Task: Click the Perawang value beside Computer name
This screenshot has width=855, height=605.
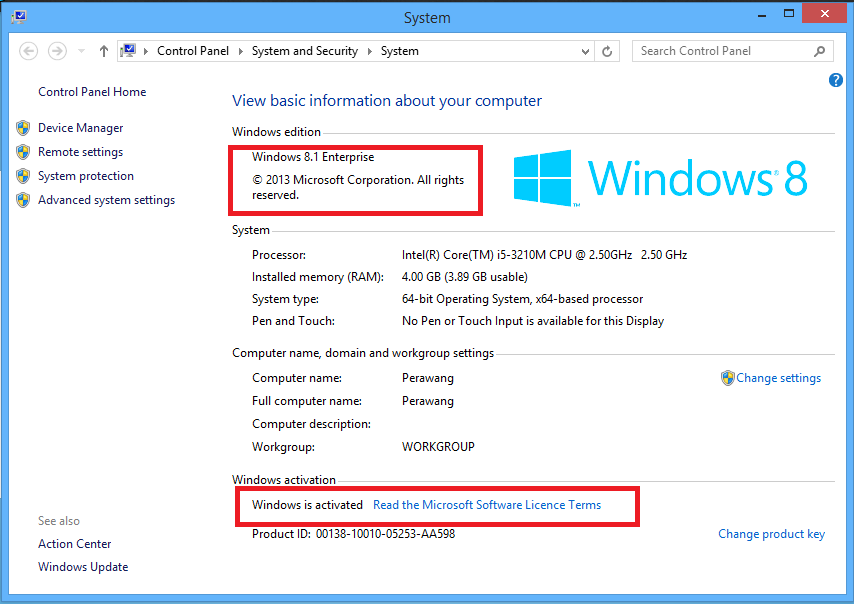Action: (x=428, y=378)
